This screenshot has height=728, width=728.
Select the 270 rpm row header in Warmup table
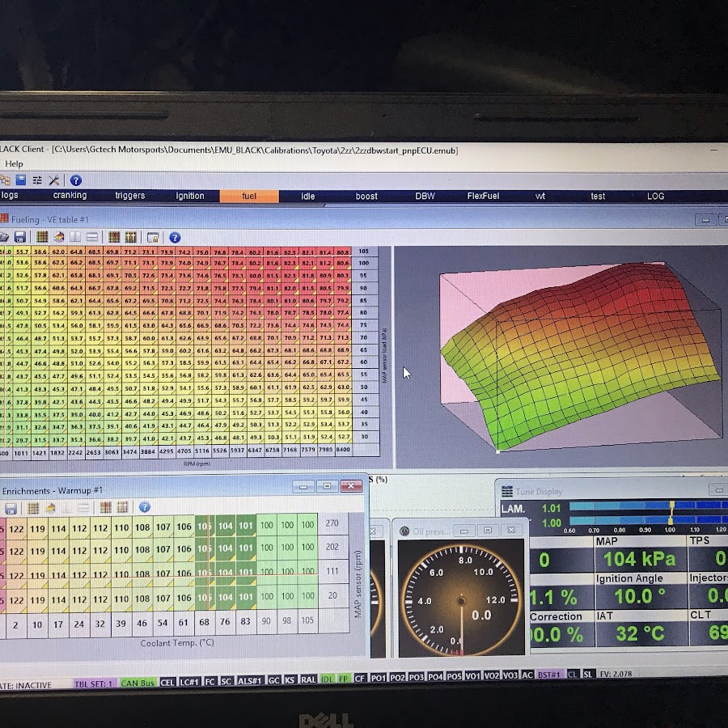pos(332,523)
